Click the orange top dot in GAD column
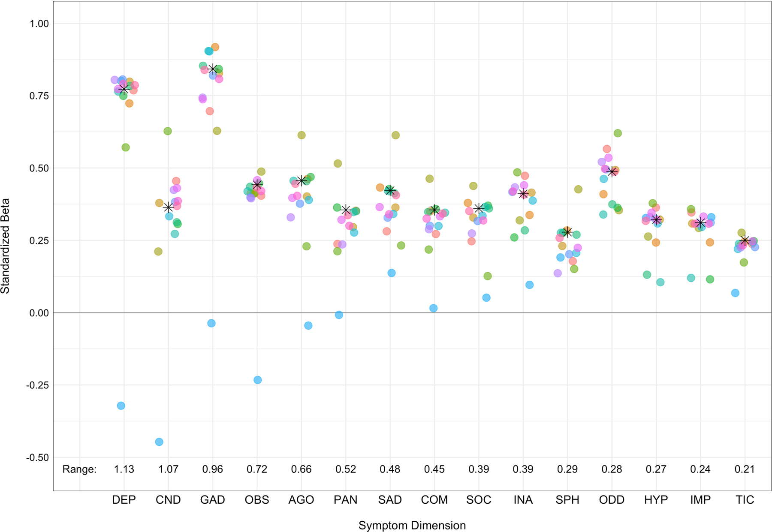The width and height of the screenshot is (772, 532). [215, 47]
